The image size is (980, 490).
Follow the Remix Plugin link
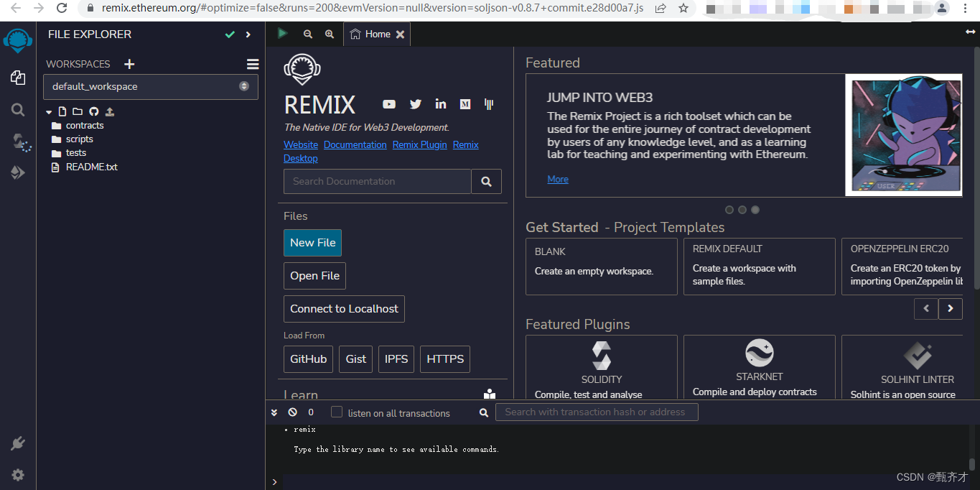point(420,145)
